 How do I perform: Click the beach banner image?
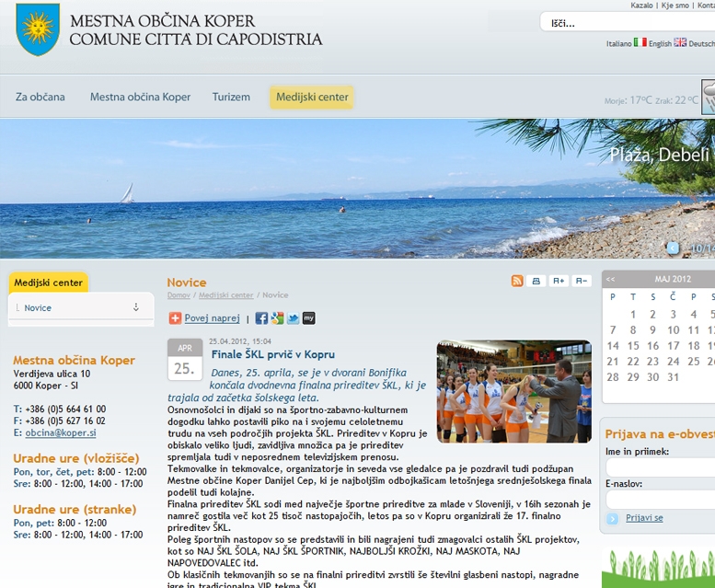click(357, 189)
